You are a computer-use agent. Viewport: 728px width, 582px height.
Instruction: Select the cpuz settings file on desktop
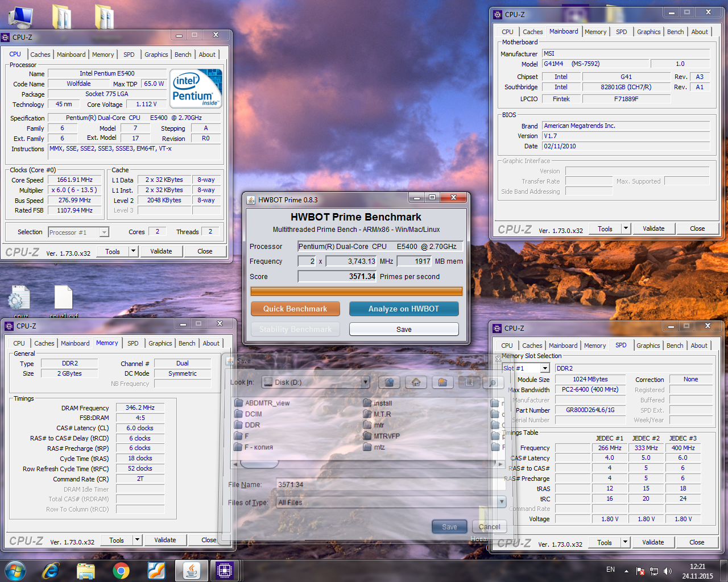point(20,301)
